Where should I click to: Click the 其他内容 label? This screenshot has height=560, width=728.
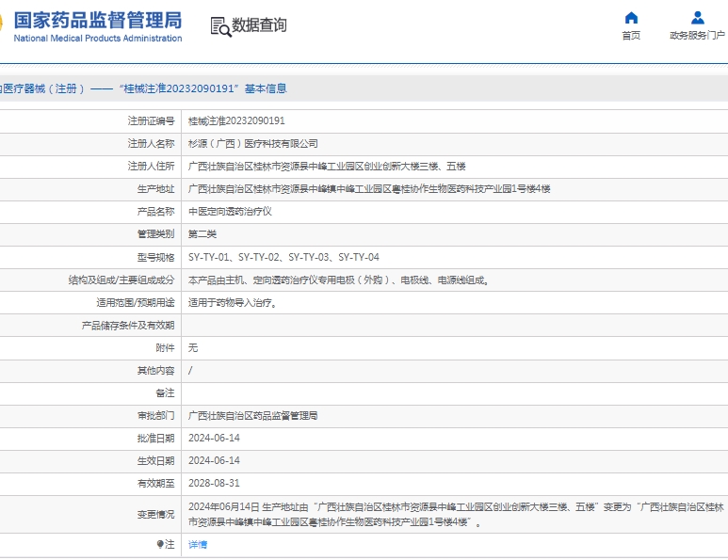click(x=156, y=371)
